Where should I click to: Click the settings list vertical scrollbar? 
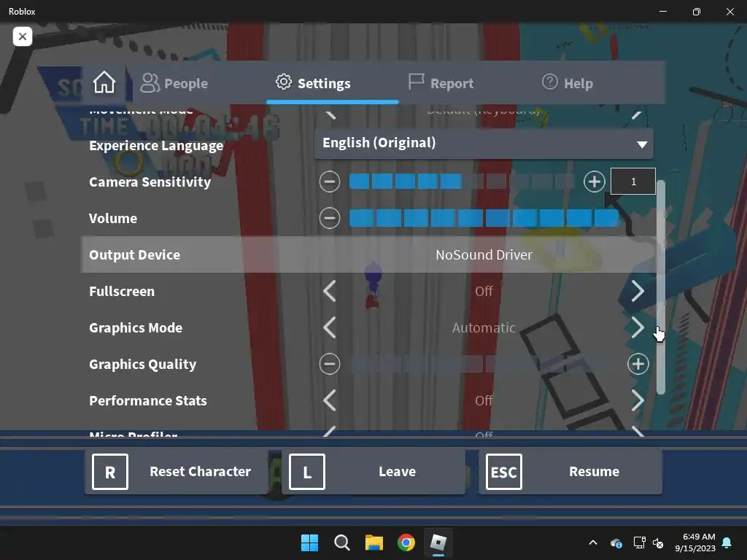(660, 287)
